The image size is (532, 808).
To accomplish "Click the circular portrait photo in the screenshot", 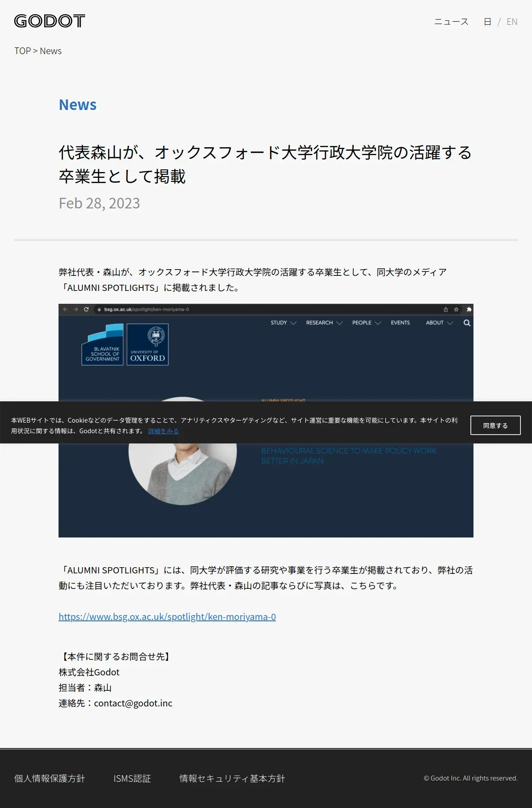I will [x=183, y=474].
